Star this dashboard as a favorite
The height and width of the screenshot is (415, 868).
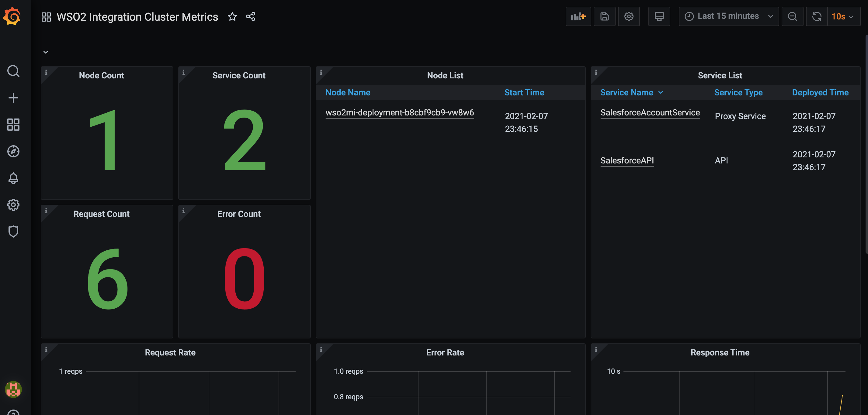pyautogui.click(x=232, y=16)
